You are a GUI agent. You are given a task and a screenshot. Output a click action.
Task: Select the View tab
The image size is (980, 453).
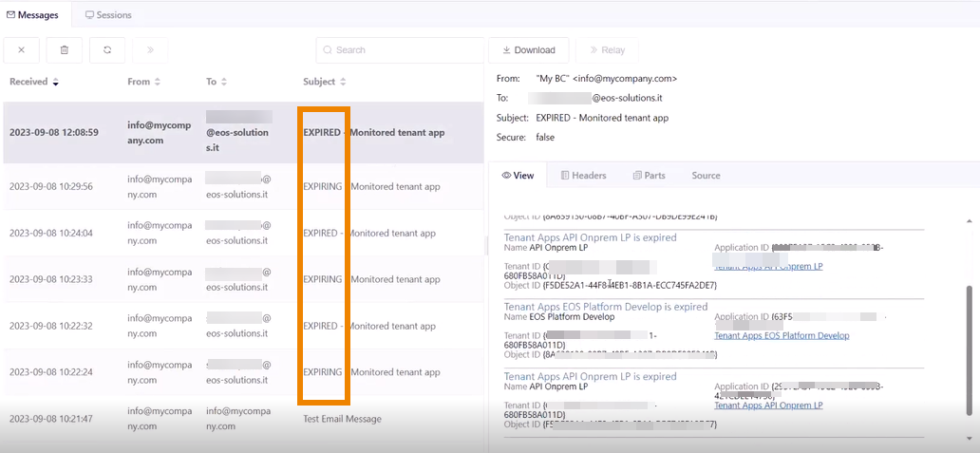click(x=518, y=176)
